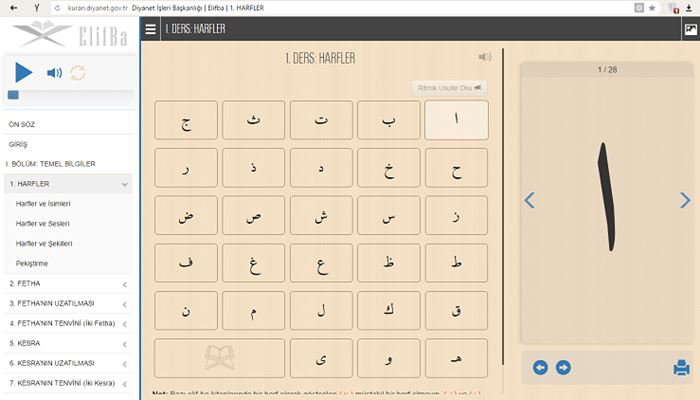700x400 pixels.
Task: Click the print icon
Action: coord(681,367)
